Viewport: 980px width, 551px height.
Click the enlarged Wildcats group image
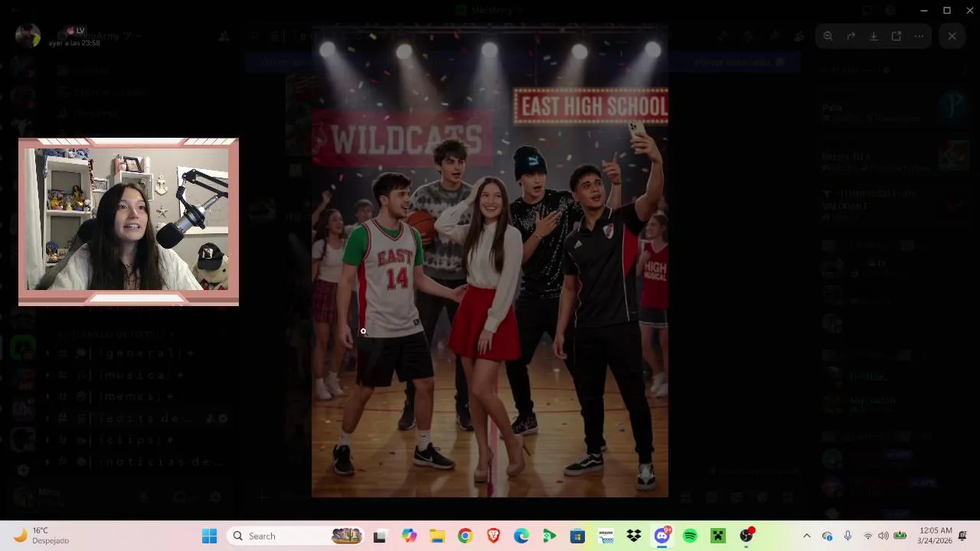[x=490, y=260]
